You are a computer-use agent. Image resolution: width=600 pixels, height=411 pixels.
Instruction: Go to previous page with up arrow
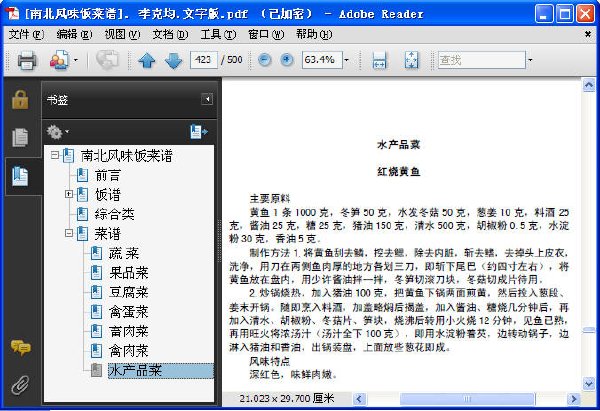(x=147, y=60)
